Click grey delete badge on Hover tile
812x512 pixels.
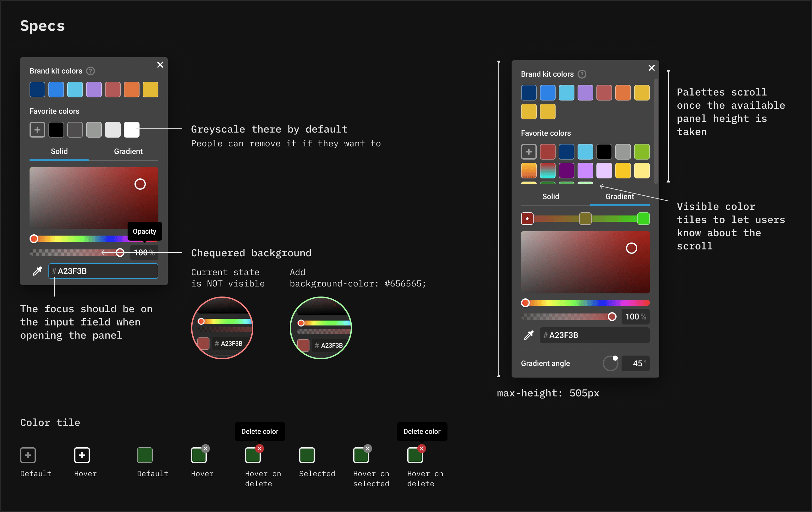(206, 449)
